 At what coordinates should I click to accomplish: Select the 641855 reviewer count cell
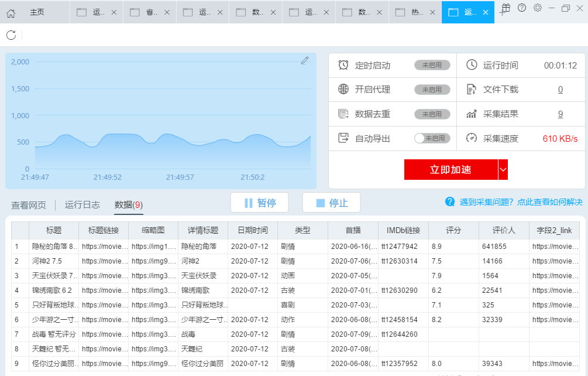pos(504,247)
